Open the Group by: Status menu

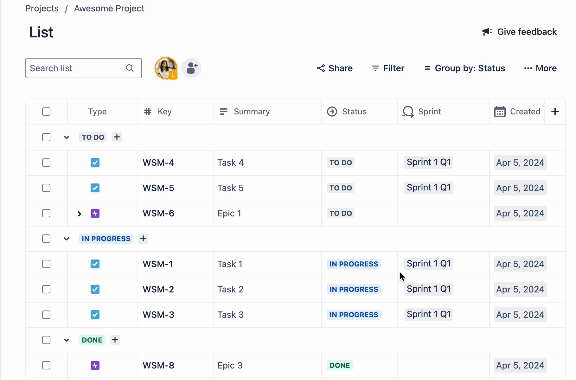pyautogui.click(x=465, y=68)
